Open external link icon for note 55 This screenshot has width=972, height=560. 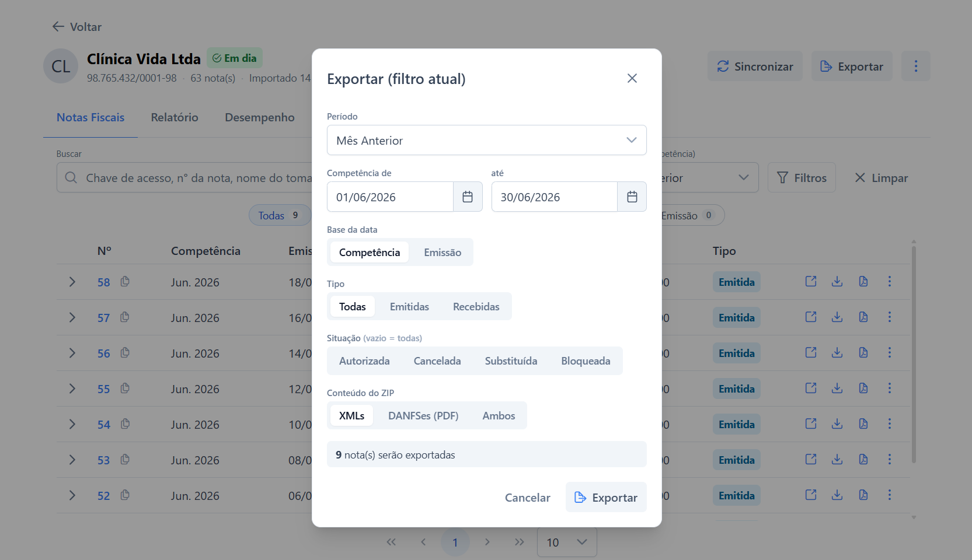(x=811, y=388)
